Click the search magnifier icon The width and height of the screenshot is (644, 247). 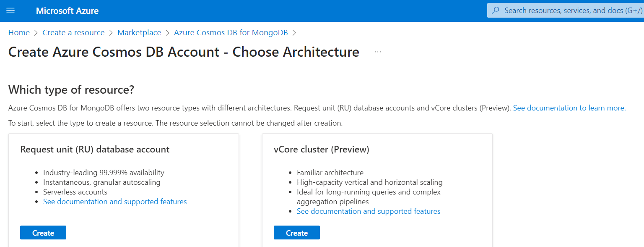pos(496,11)
